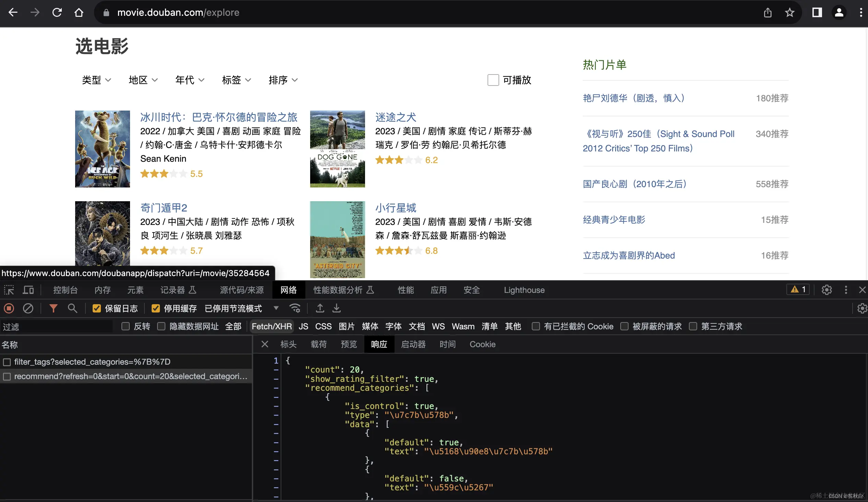Toggle the device emulation mode
868x502 pixels.
28,290
